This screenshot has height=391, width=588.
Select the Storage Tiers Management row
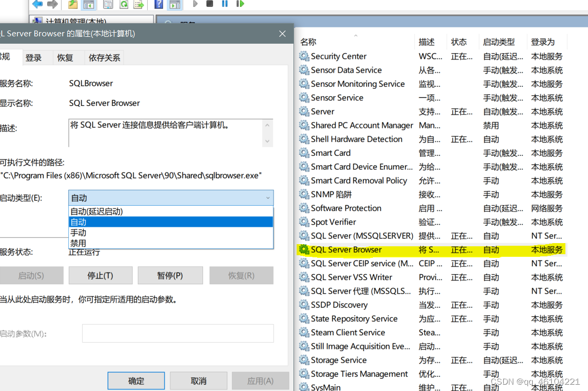coord(432,374)
